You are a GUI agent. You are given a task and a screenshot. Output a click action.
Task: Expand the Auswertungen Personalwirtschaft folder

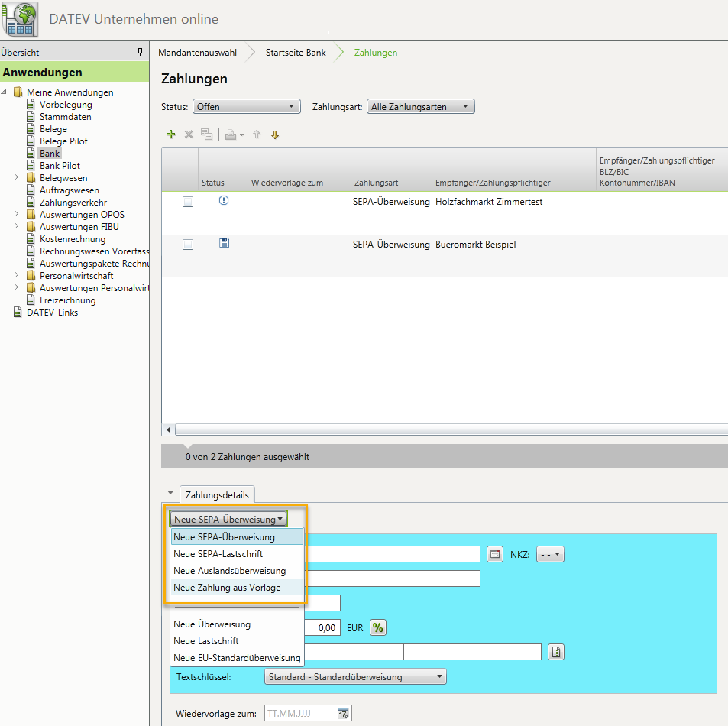[16, 287]
